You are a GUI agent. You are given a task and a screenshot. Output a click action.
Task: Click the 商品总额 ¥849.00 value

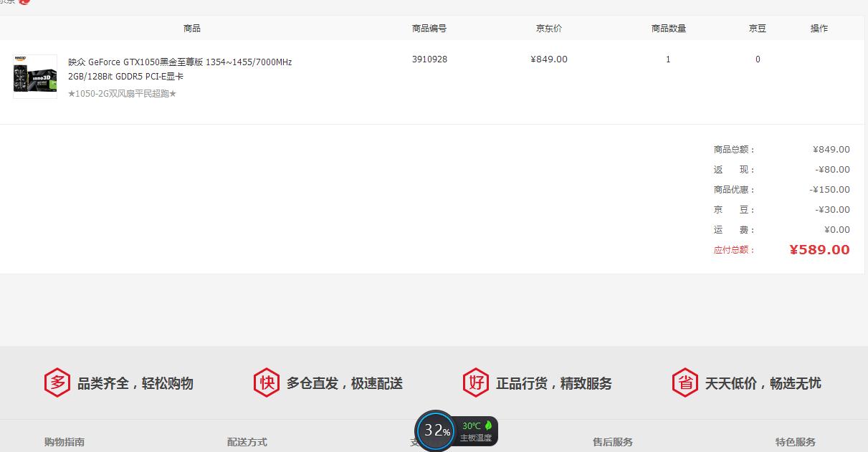click(831, 150)
